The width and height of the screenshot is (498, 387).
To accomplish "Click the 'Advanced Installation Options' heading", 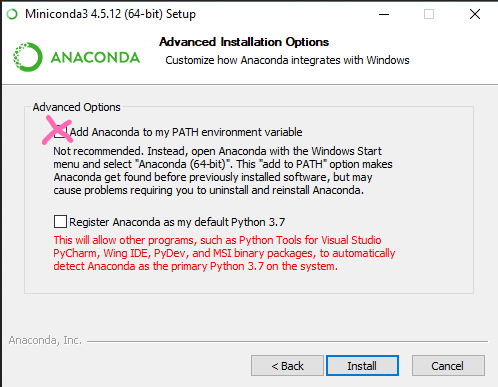I will 244,42.
